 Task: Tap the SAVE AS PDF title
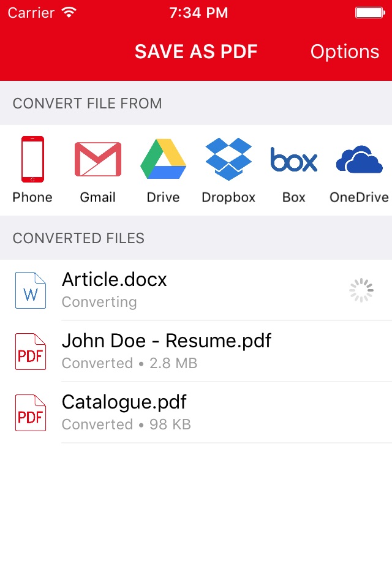click(196, 51)
